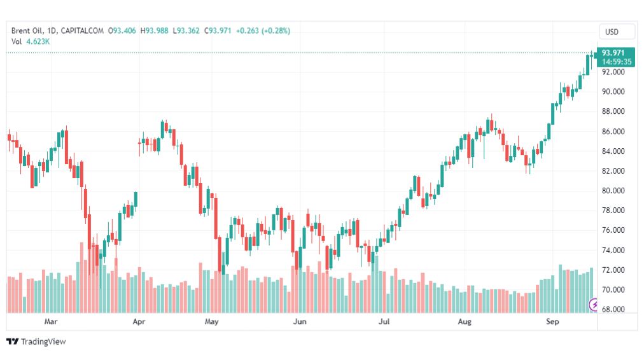Click the 1D interval label in legend

click(x=52, y=31)
